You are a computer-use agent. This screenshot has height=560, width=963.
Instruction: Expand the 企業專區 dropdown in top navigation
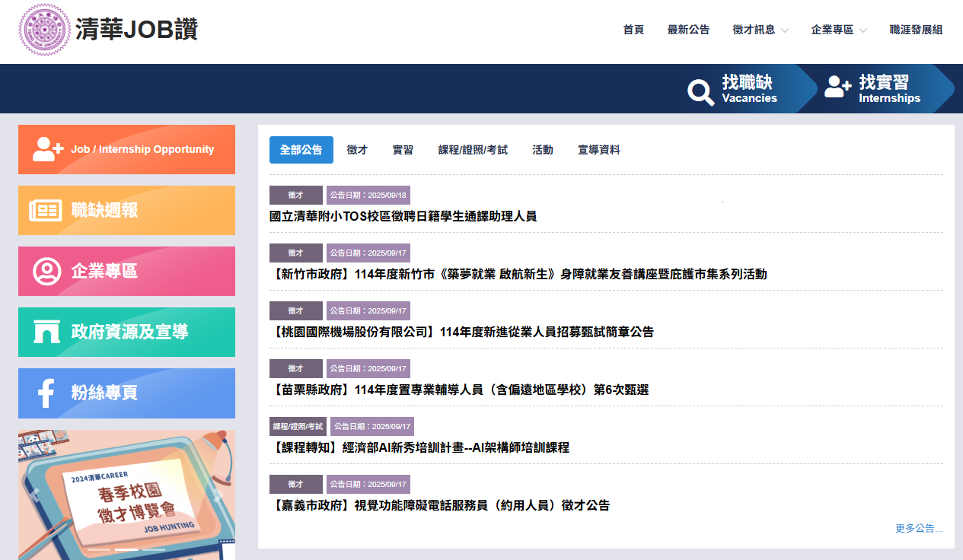point(839,30)
